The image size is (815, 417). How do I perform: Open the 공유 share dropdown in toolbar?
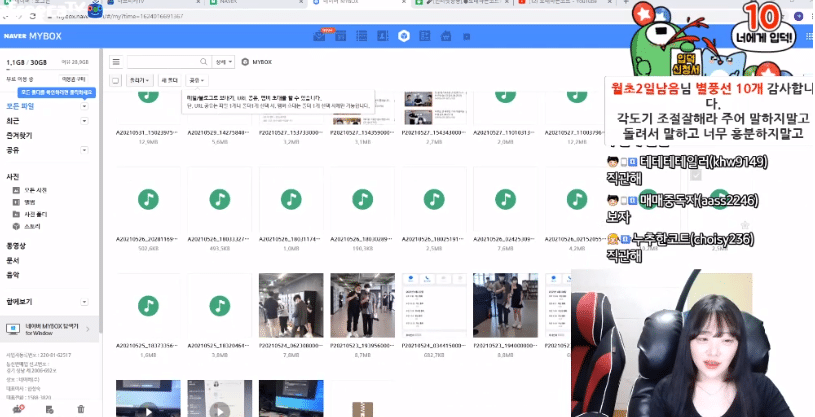coord(196,81)
